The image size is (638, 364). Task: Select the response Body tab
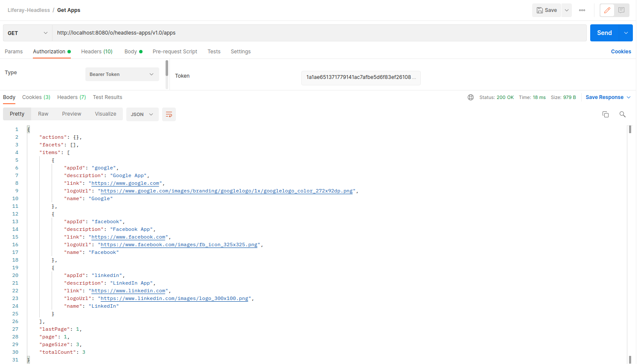pyautogui.click(x=9, y=97)
